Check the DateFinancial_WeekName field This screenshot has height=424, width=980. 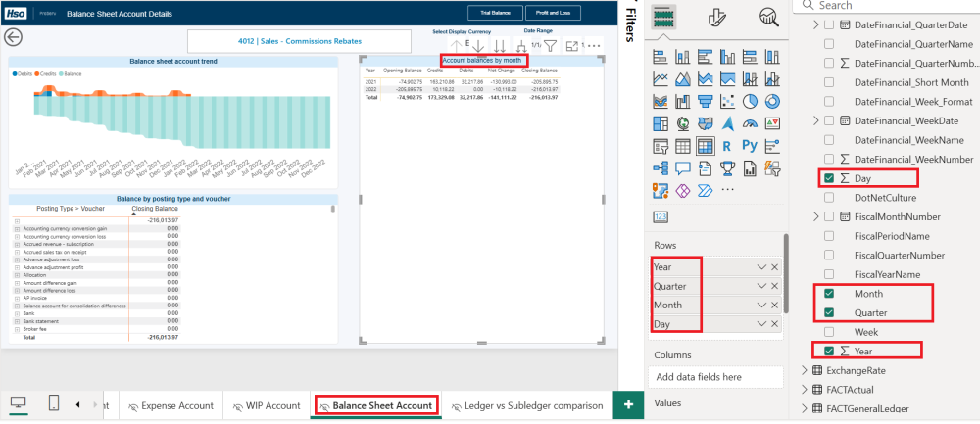pyautogui.click(x=829, y=140)
